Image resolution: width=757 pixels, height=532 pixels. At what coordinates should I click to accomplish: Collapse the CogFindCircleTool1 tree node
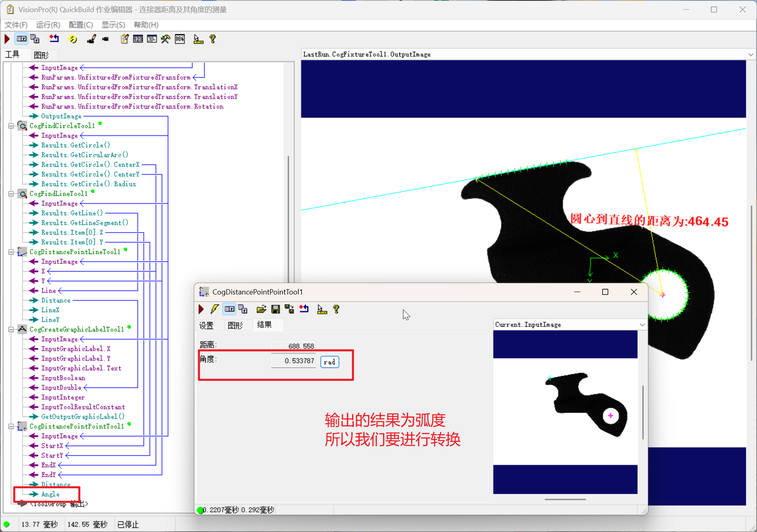11,126
